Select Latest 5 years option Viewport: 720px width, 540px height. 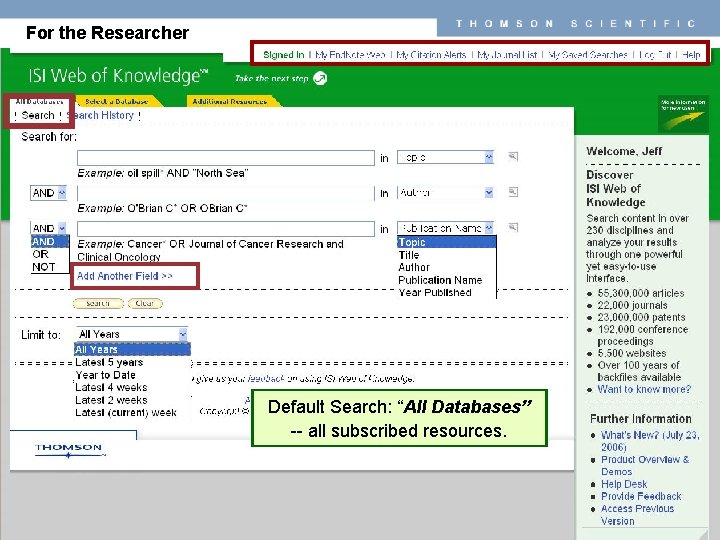[109, 362]
